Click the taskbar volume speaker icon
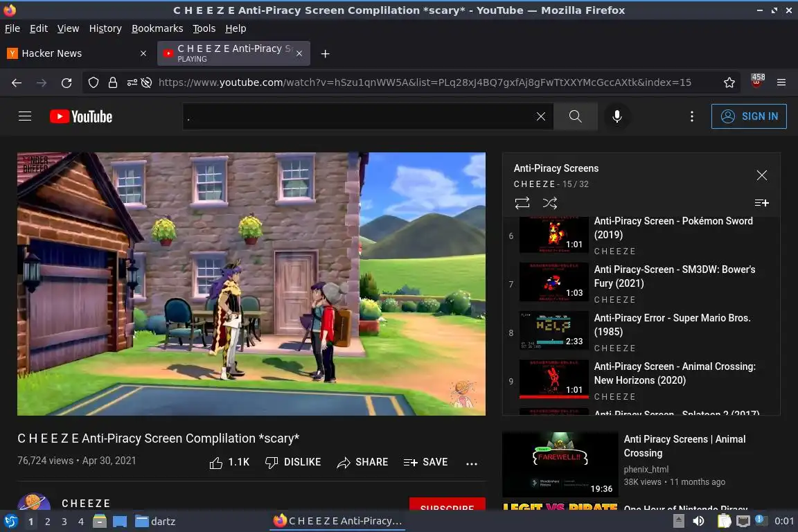 coord(699,522)
